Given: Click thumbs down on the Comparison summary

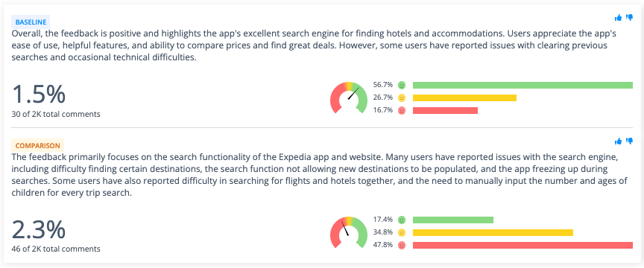Looking at the screenshot, I should 629,141.
